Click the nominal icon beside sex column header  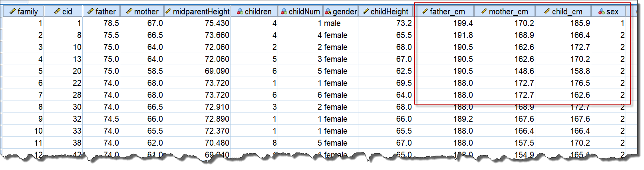[602, 12]
